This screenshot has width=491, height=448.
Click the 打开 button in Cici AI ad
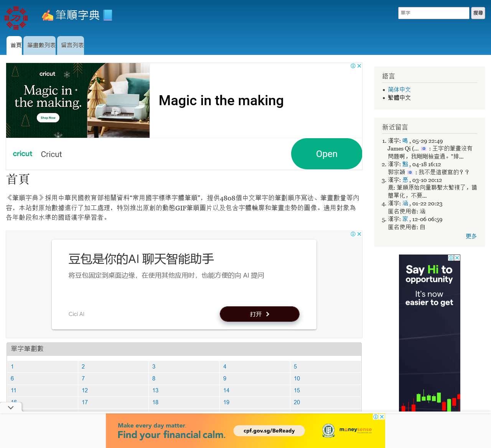coord(259,314)
